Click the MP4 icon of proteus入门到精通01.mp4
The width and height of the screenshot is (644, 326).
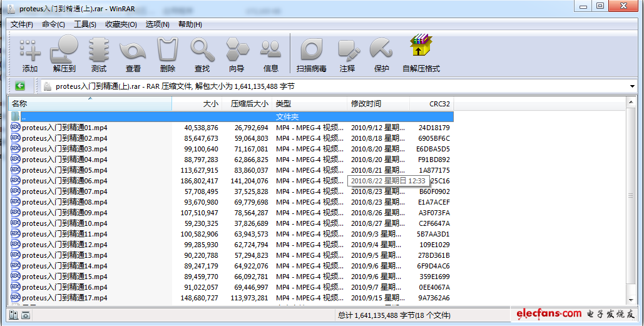[x=15, y=127]
